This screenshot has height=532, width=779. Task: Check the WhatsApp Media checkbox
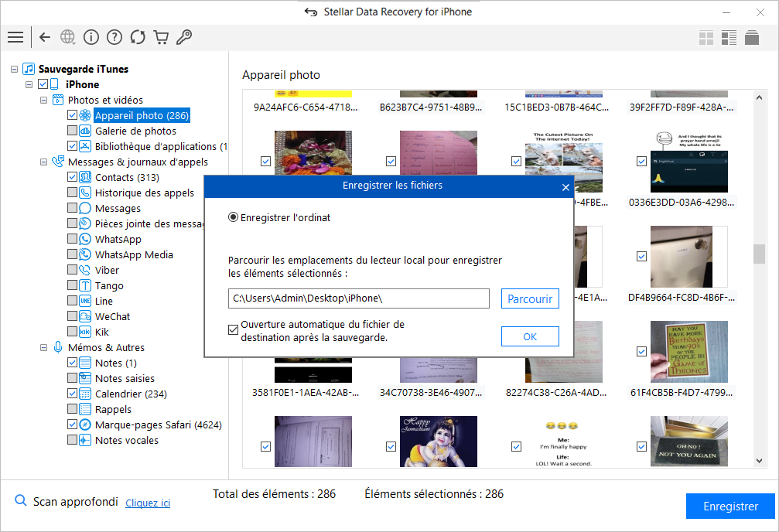click(72, 254)
